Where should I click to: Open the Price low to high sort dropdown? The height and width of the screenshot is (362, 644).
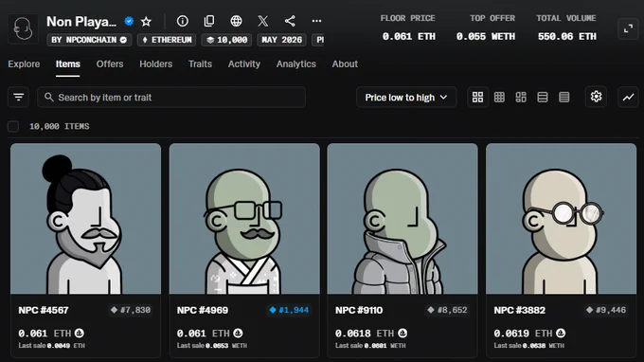[406, 98]
